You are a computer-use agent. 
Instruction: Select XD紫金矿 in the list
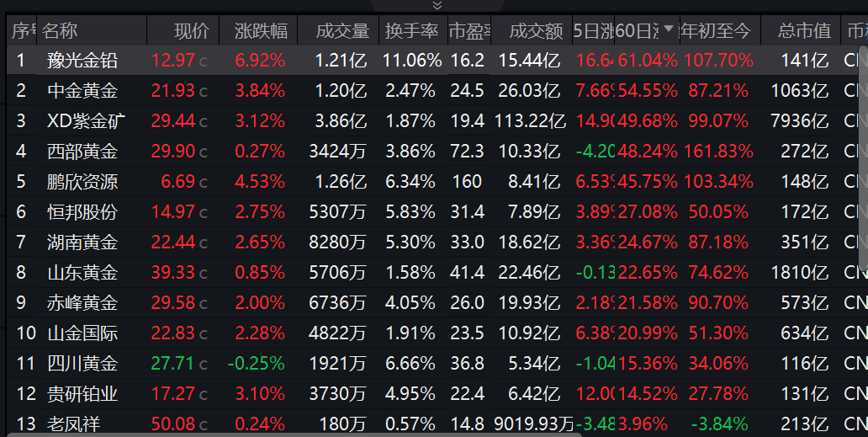point(87,121)
